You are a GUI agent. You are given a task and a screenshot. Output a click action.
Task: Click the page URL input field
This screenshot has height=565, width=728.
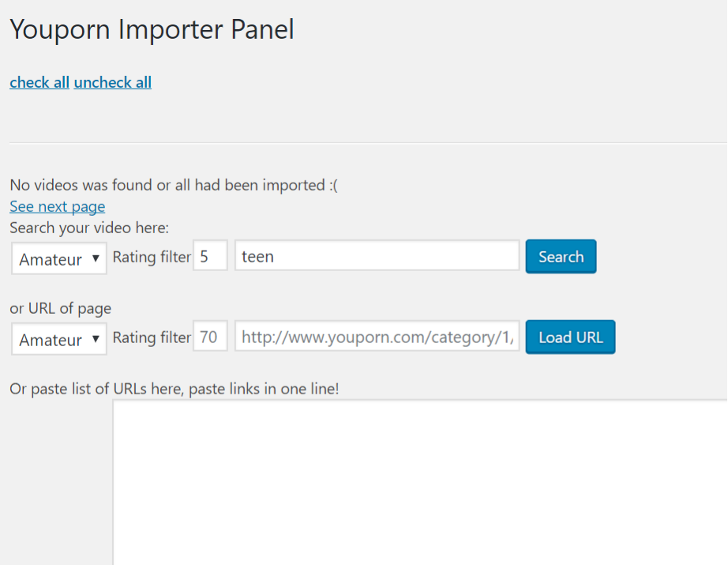click(x=377, y=337)
